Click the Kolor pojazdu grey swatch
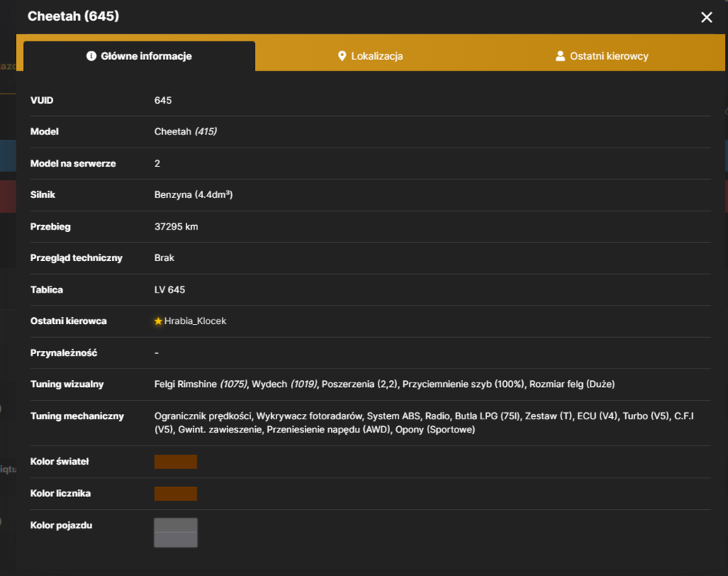The width and height of the screenshot is (728, 576). 176,532
